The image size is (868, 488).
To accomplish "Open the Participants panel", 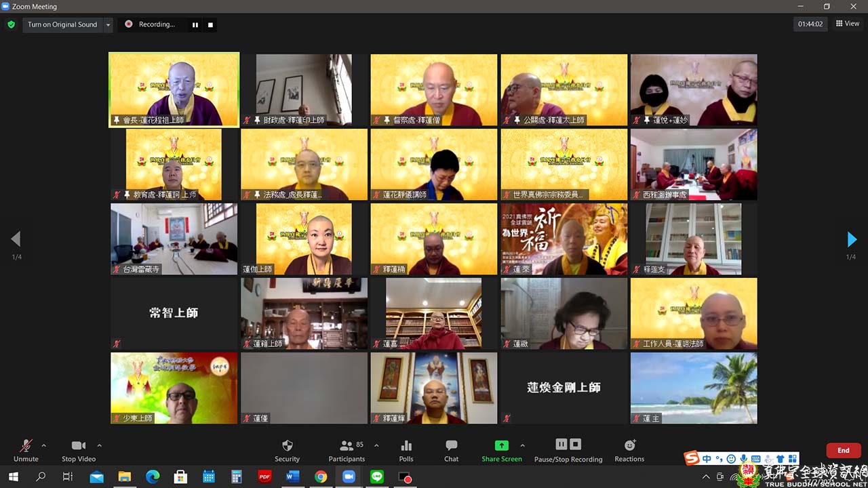I will pyautogui.click(x=347, y=446).
